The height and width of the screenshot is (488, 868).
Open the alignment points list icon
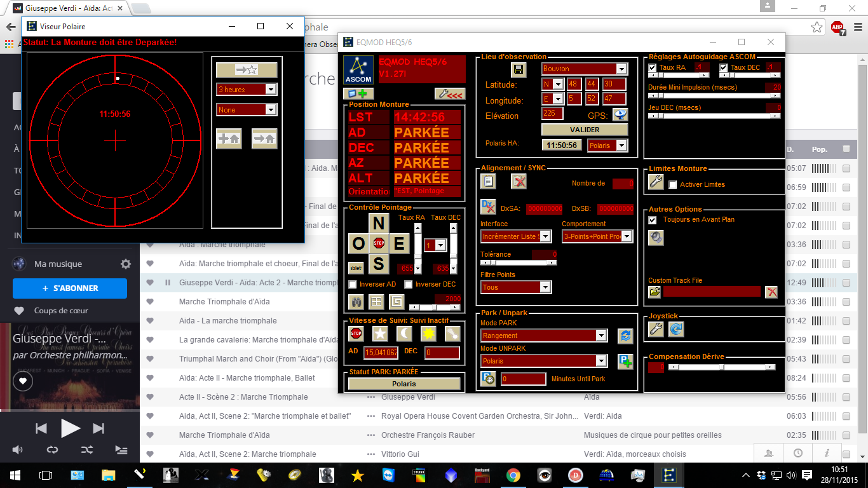coord(488,182)
